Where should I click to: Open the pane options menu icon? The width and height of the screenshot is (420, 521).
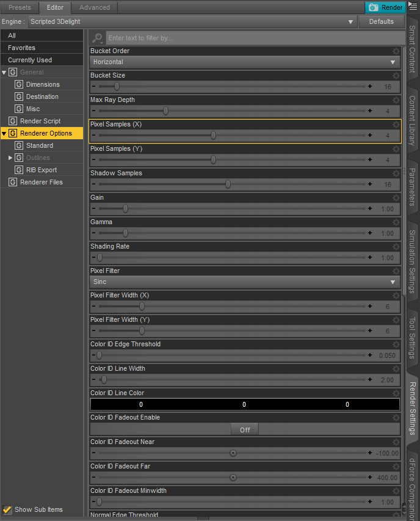(413, 5)
